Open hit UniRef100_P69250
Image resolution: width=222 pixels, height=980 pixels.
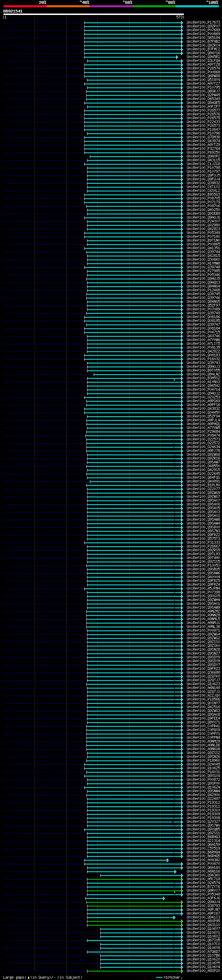coord(203,153)
